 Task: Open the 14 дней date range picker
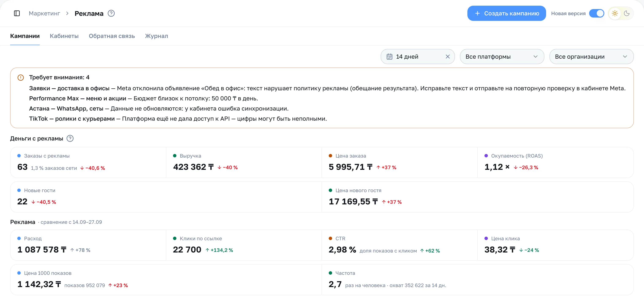[x=418, y=57]
